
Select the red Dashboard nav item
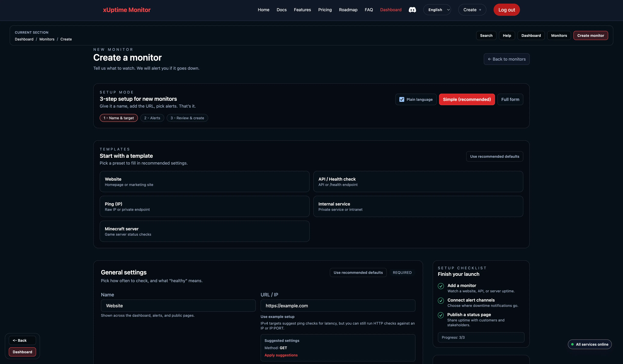391,10
